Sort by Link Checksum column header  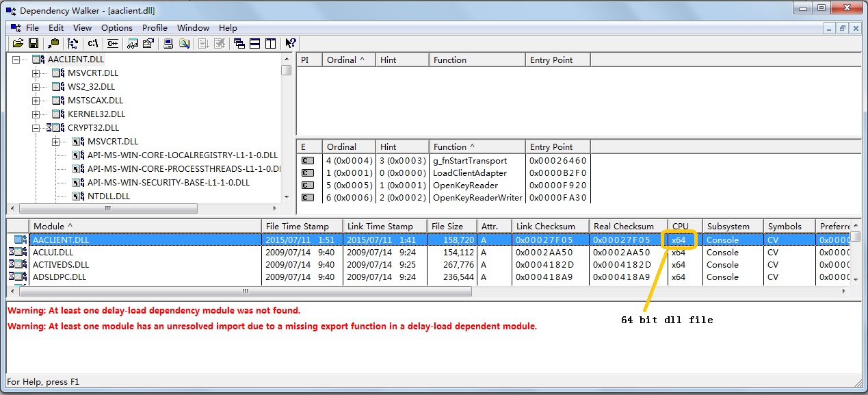click(550, 226)
